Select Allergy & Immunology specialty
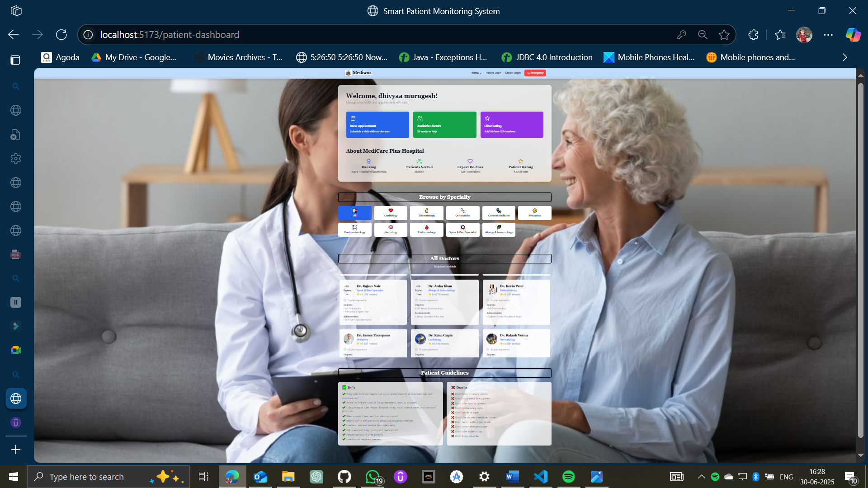Screen dimensions: 868x488 (x=499, y=230)
